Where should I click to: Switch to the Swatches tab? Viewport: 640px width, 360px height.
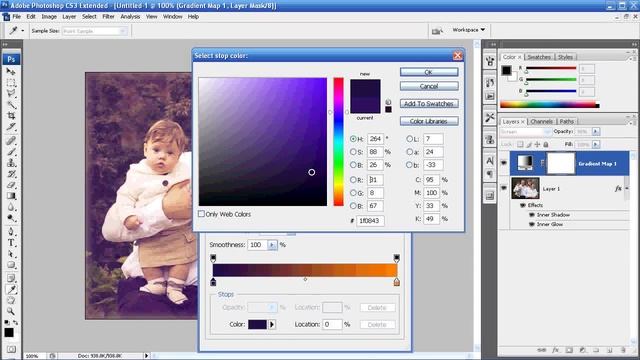pos(539,57)
